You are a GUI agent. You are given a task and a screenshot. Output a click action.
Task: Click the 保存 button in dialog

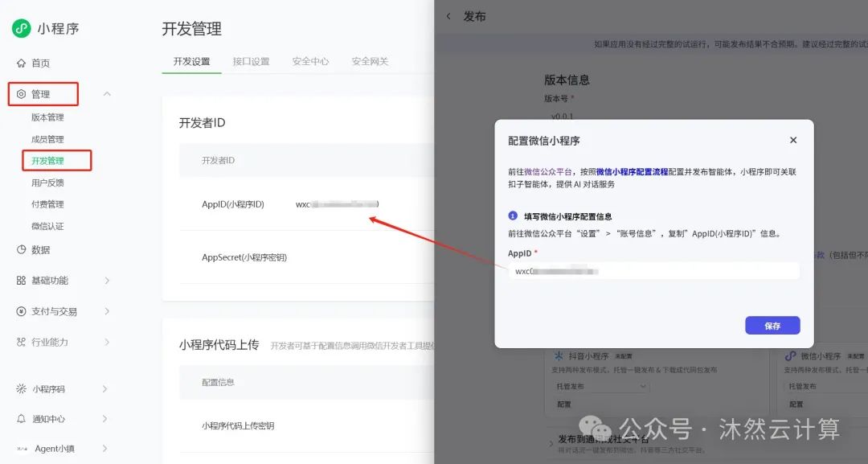(772, 326)
